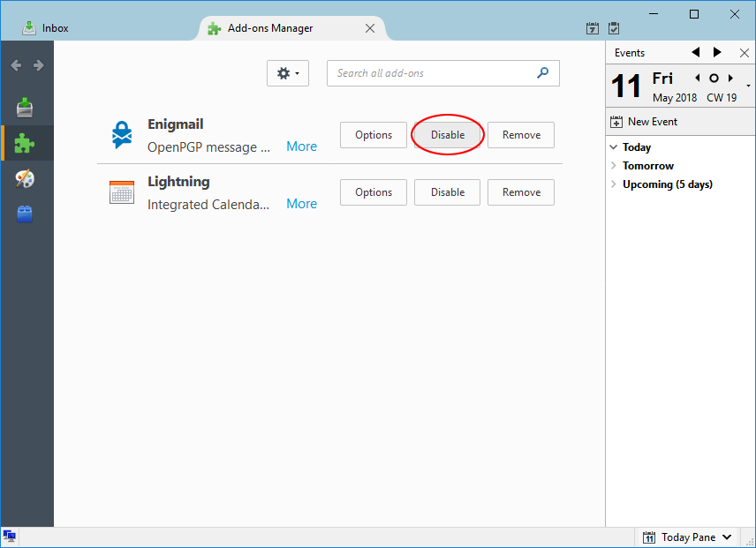Open the Calendar tab icon
Image resolution: width=756 pixels, height=548 pixels.
click(x=593, y=28)
